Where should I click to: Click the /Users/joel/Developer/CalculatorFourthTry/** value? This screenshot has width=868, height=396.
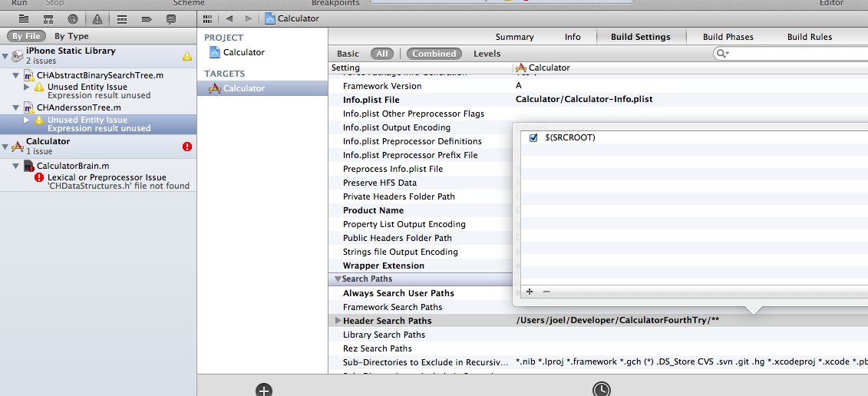[x=617, y=321]
